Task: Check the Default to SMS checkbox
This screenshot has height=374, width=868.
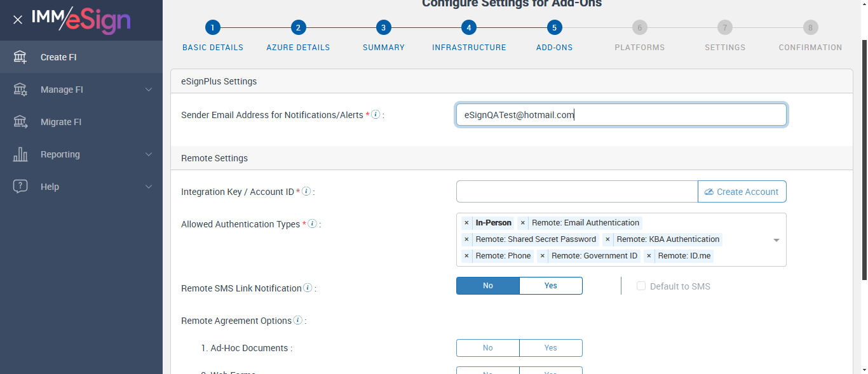Action: [641, 286]
